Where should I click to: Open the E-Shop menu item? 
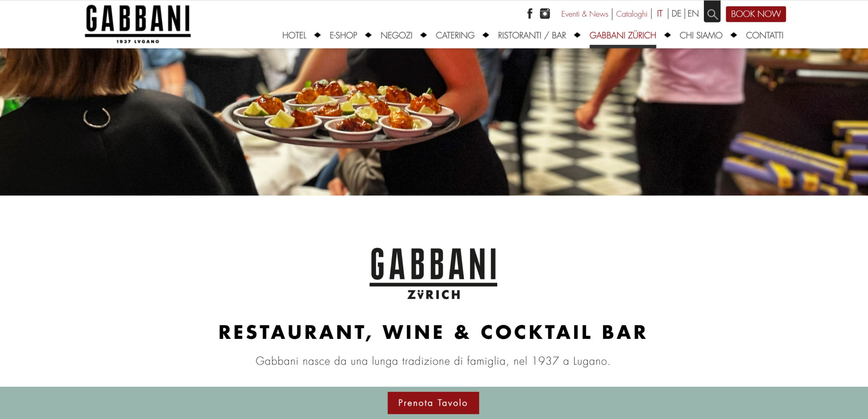343,35
